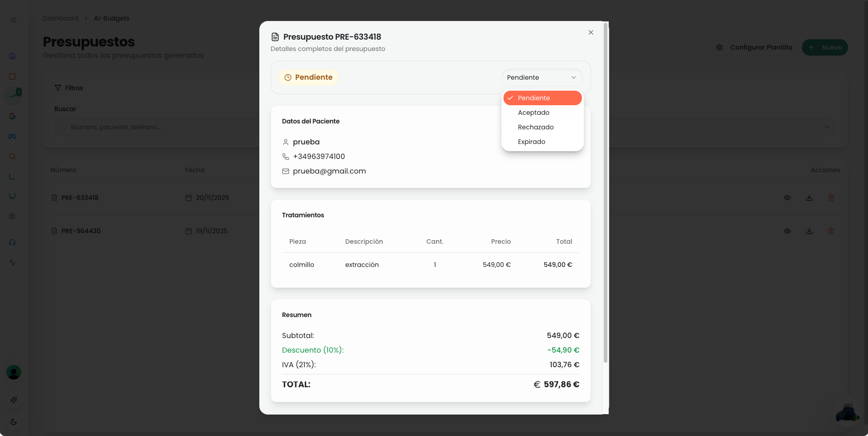868x436 pixels.
Task: Click the red square sidebar icon
Action: tap(12, 77)
